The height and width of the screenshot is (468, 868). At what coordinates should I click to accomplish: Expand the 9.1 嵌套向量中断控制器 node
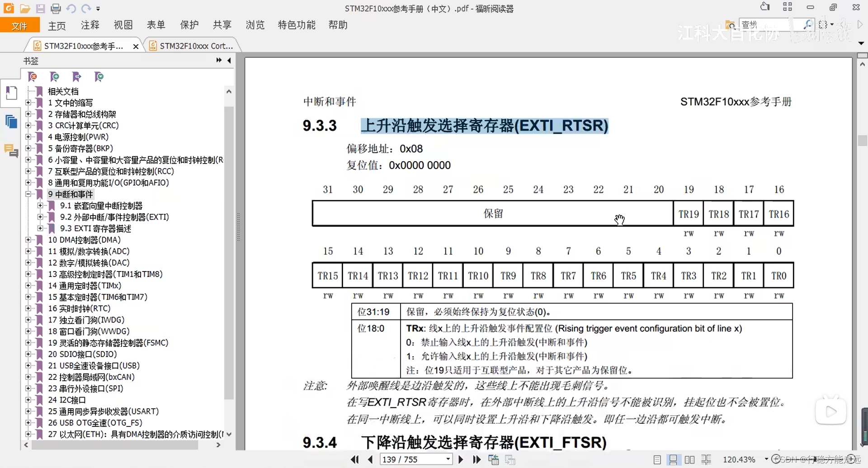(40, 206)
